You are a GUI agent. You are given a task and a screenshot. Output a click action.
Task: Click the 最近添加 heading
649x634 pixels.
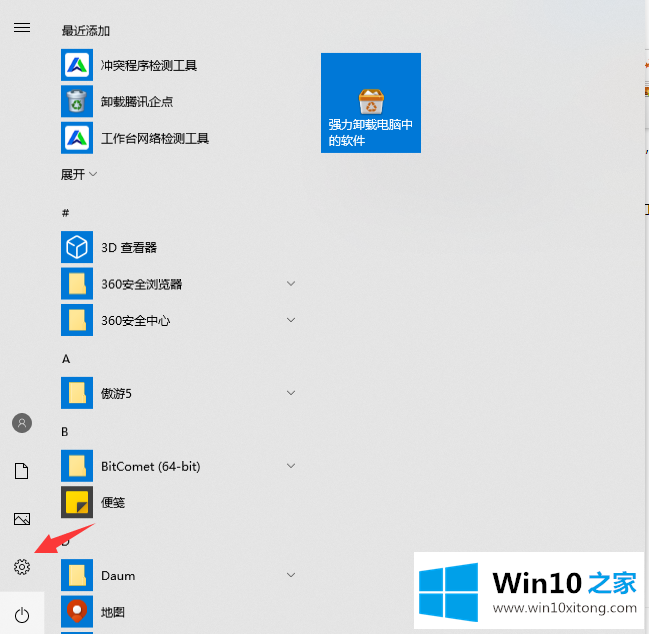coord(86,31)
